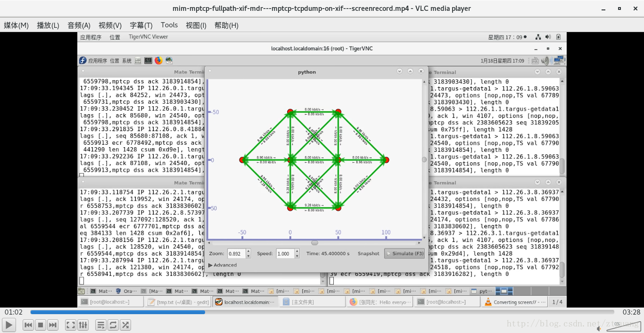Click the TigerVNC Viewer menu on the top bar
Image resolution: width=644 pixels, height=333 pixels.
[148, 37]
